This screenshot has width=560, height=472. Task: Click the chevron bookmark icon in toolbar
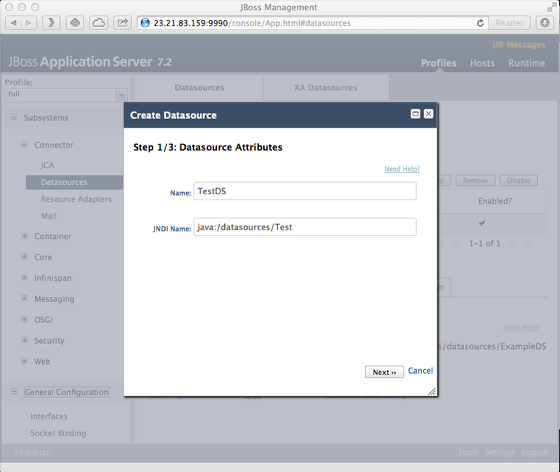[51, 23]
